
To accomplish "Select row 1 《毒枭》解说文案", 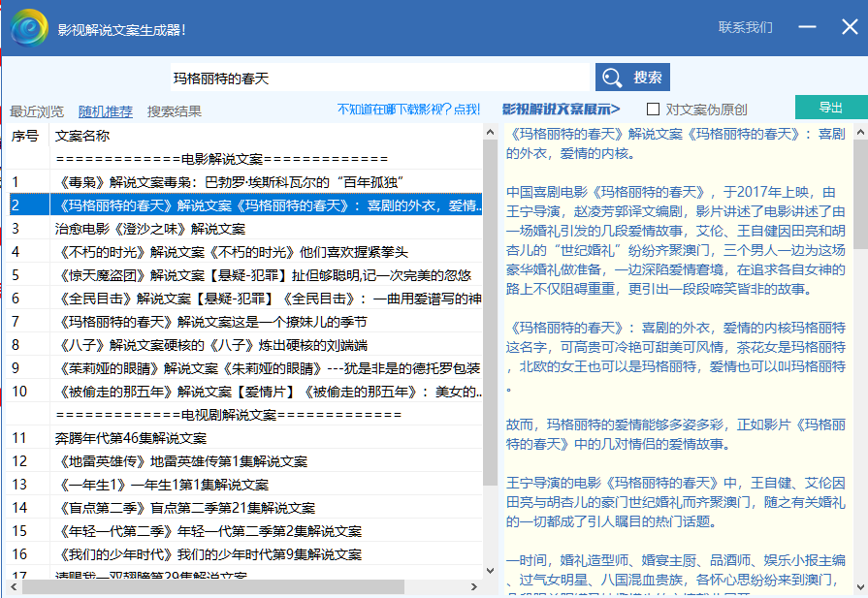I will pos(245,182).
